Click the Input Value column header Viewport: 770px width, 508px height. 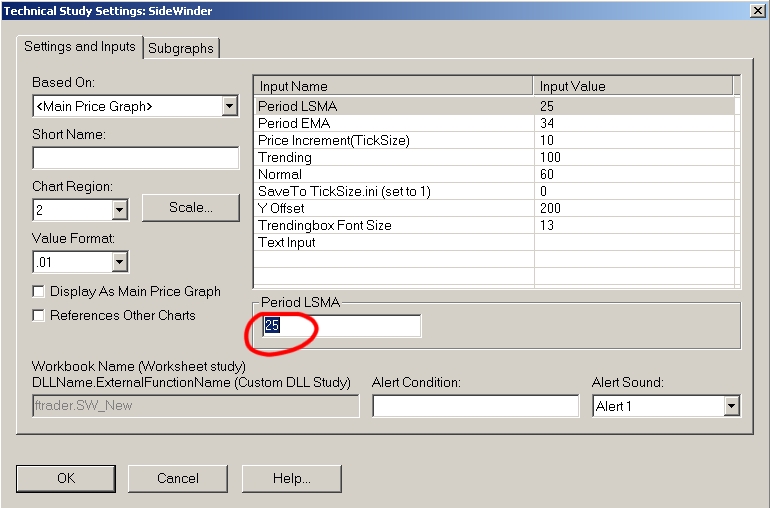[633, 86]
